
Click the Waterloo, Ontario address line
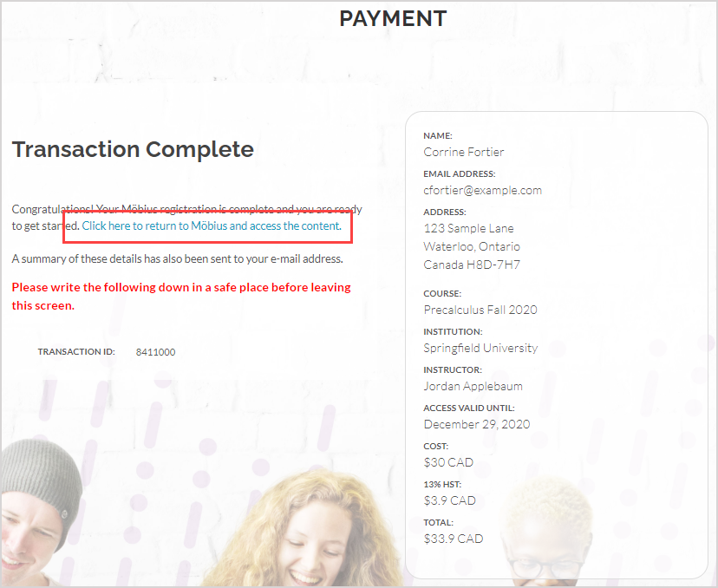pyautogui.click(x=473, y=246)
